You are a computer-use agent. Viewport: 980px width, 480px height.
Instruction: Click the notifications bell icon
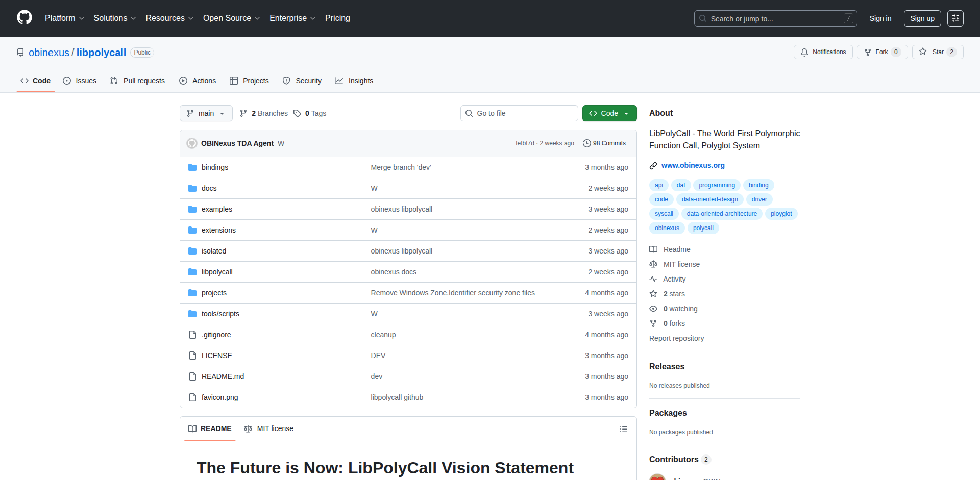tap(804, 52)
